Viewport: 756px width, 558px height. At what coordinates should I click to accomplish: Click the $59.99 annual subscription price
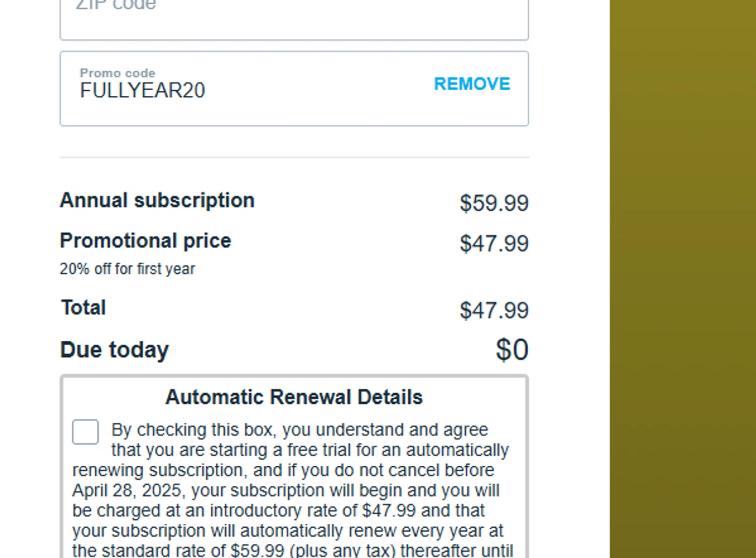(x=493, y=203)
